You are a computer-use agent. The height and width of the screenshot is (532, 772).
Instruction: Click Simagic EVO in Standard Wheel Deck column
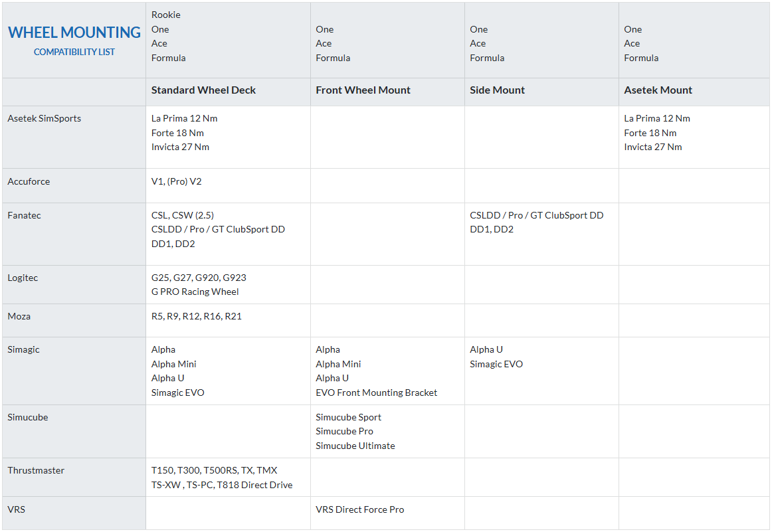[177, 393]
